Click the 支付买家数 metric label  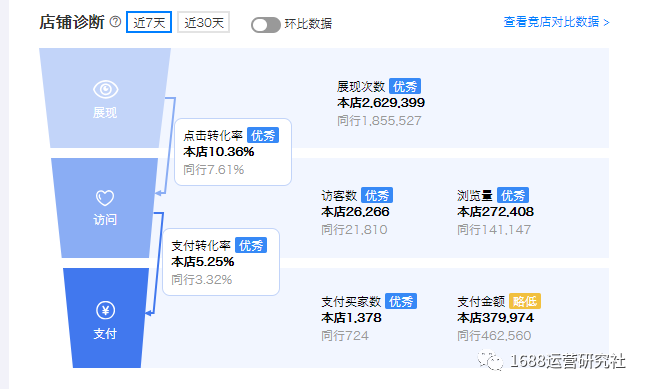click(x=351, y=302)
